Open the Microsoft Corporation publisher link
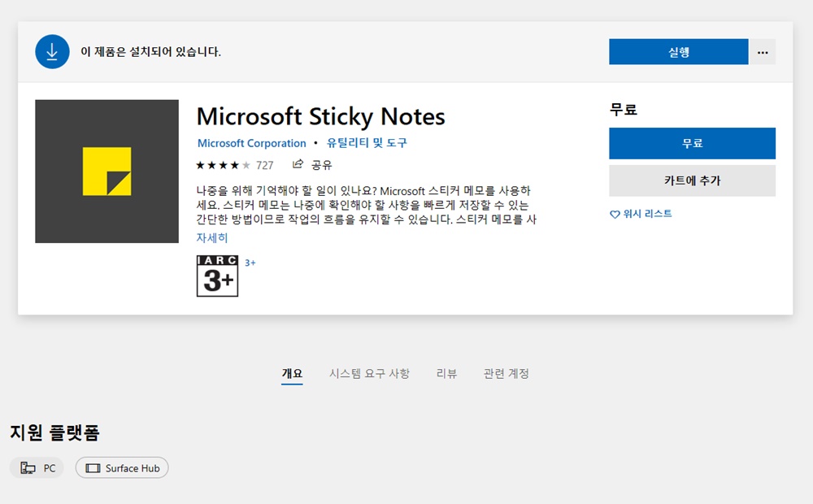 click(x=251, y=143)
